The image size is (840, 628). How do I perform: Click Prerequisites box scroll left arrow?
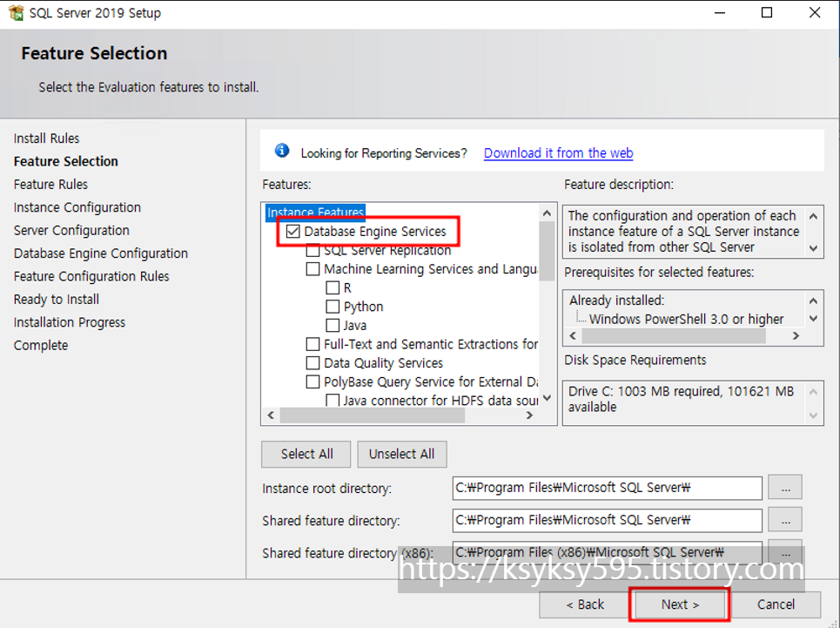(573, 335)
